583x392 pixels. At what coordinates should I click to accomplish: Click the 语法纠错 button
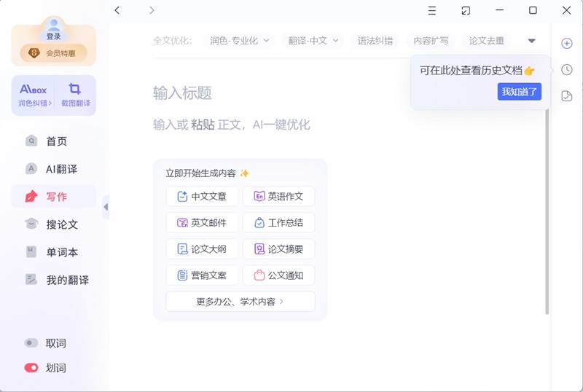pos(375,41)
